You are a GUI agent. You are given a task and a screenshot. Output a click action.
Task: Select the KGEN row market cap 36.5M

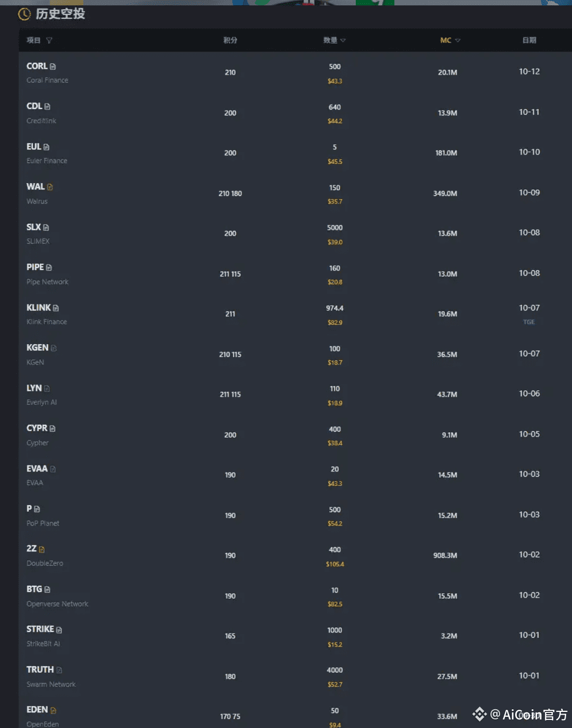[447, 354]
